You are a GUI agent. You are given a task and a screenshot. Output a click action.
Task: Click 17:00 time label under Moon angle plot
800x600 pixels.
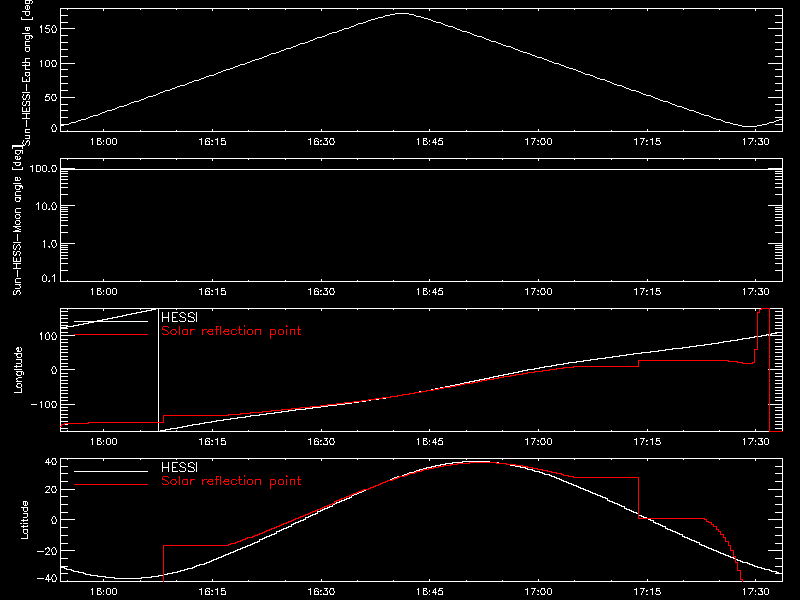538,292
